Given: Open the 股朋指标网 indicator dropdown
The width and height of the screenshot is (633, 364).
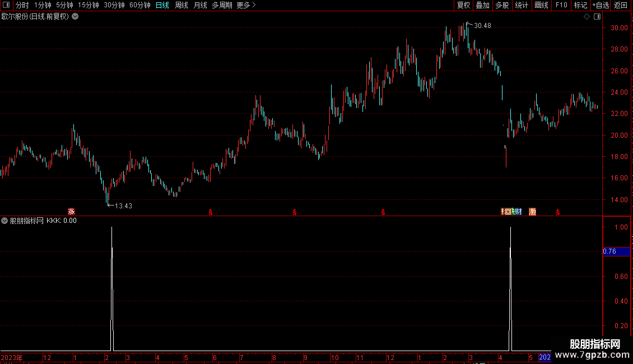Looking at the screenshot, I should 4,221.
